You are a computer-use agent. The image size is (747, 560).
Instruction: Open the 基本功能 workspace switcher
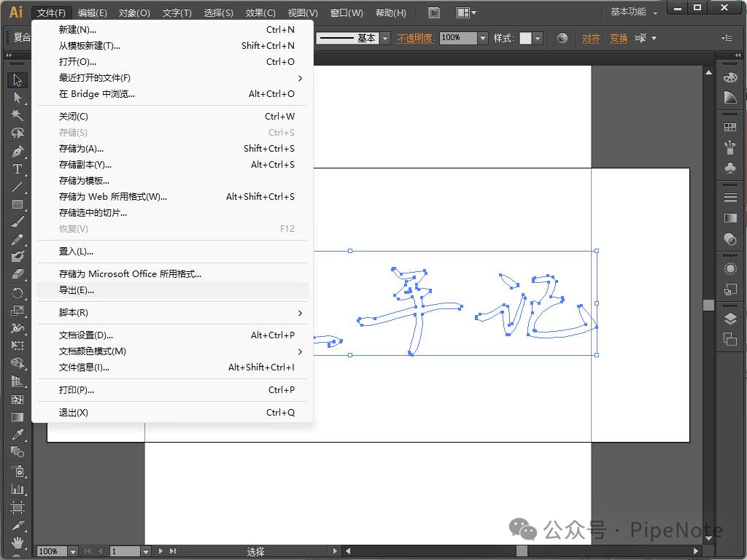coord(633,12)
